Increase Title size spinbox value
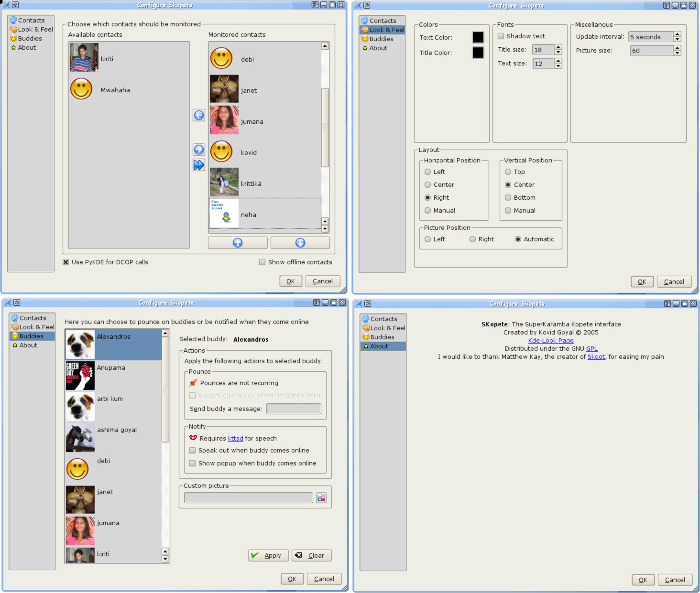The height and width of the screenshot is (593, 700). pyautogui.click(x=558, y=47)
